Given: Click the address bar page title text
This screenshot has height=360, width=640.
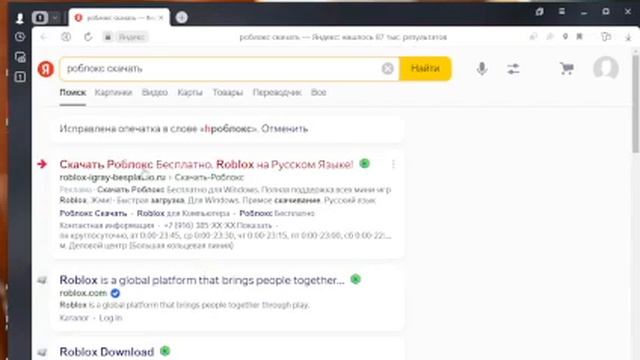Looking at the screenshot, I should [x=343, y=37].
